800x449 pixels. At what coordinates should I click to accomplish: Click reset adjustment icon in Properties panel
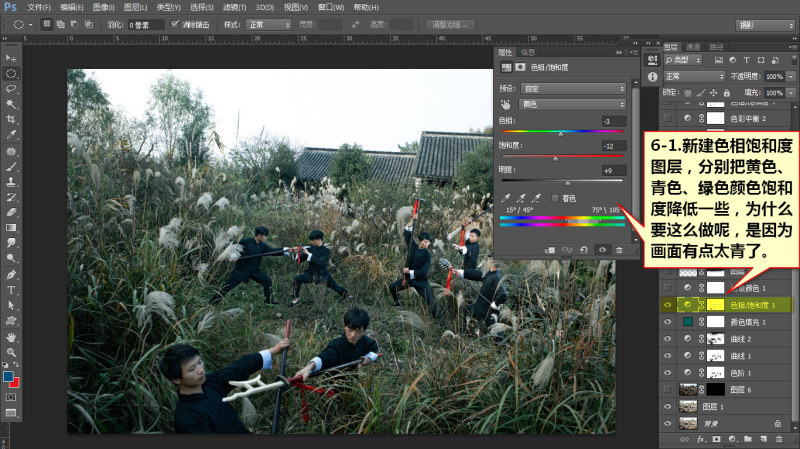click(584, 250)
